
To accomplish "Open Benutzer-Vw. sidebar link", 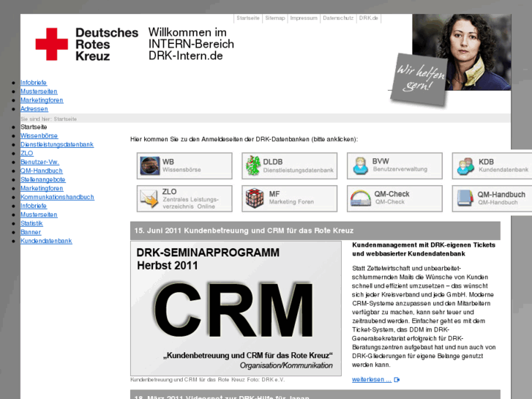I will click(x=40, y=162).
